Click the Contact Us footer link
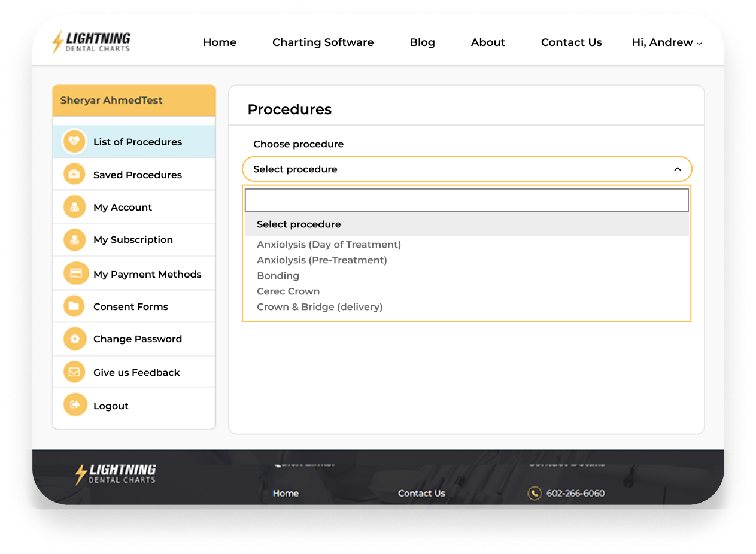Screen dimensions: 756x554 pos(421,493)
